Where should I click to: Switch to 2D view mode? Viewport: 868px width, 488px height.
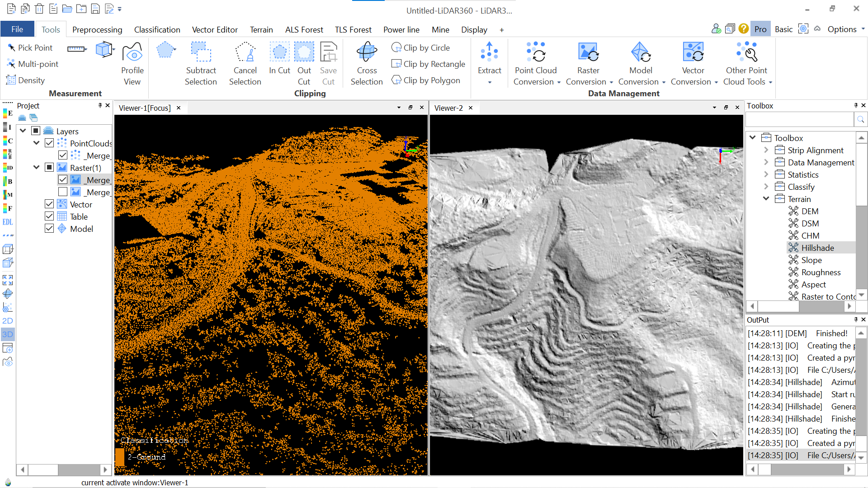(x=8, y=321)
